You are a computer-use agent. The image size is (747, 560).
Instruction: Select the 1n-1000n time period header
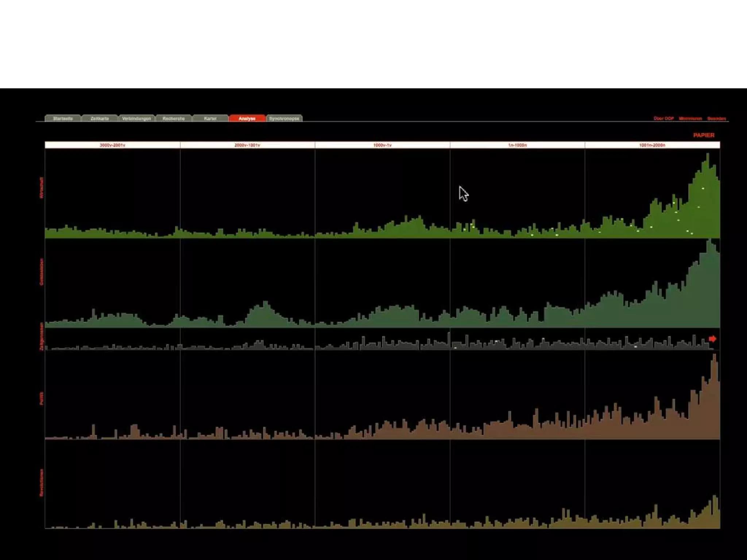pos(517,145)
